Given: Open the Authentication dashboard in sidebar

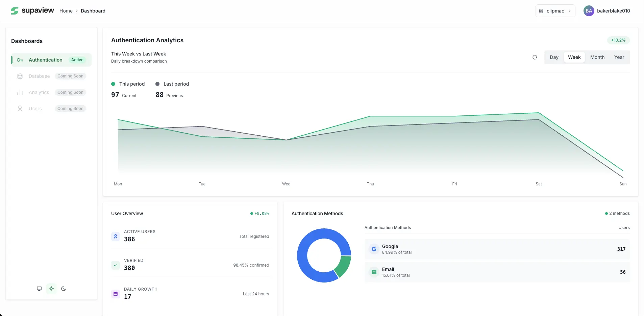Looking at the screenshot, I should (x=45, y=60).
